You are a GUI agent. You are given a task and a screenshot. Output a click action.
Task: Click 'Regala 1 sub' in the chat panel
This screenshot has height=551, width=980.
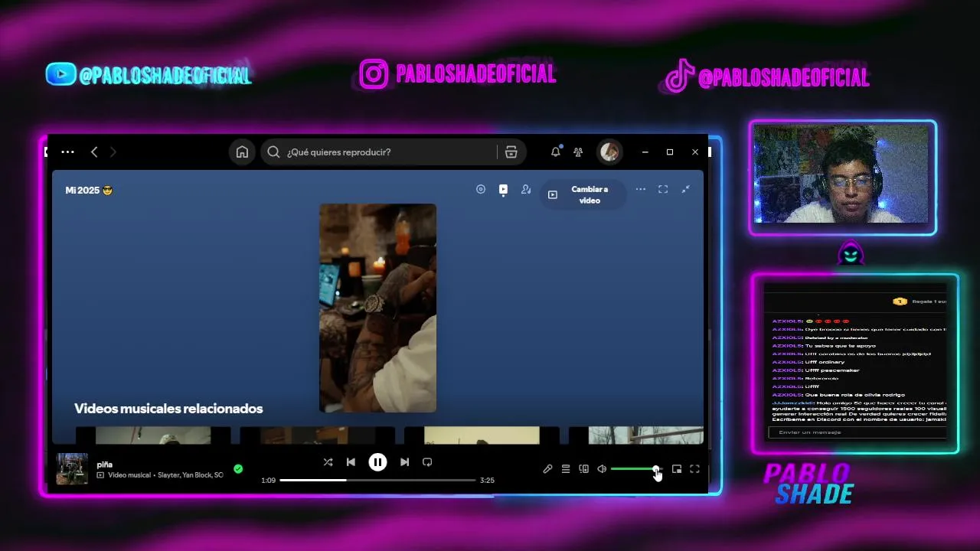coord(920,302)
